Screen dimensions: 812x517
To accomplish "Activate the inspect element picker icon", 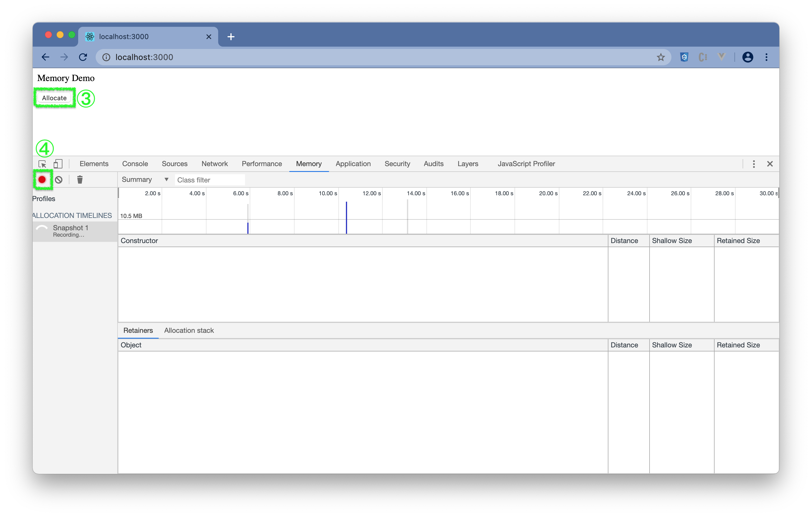I will pos(42,164).
